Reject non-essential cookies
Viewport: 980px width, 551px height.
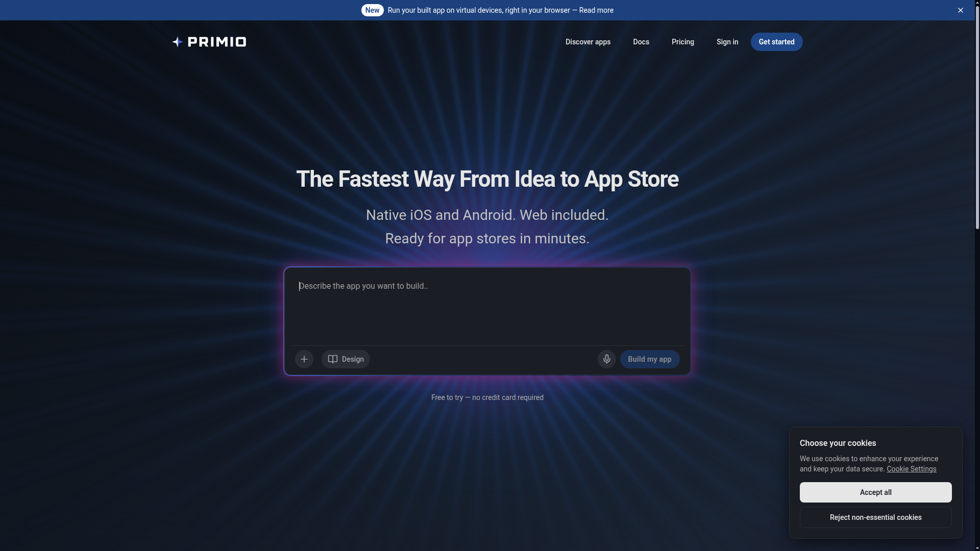[876, 517]
